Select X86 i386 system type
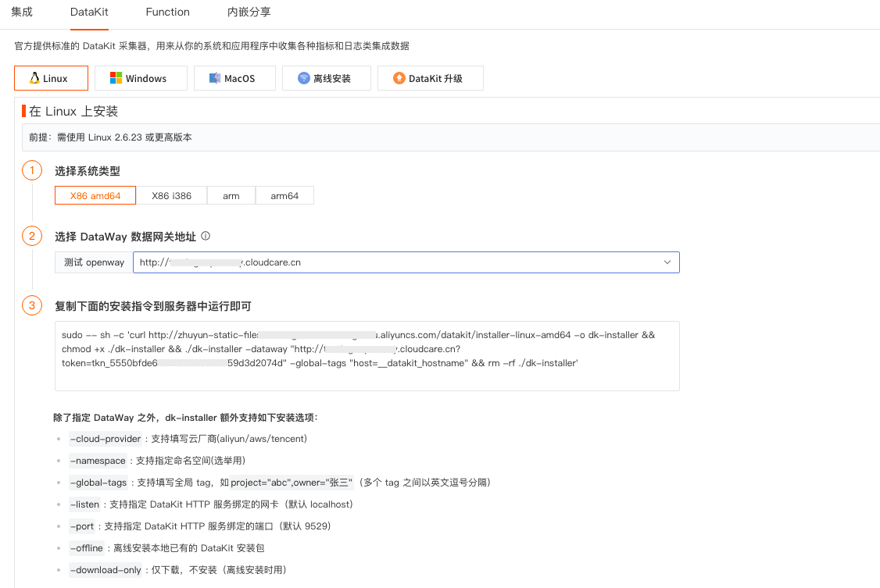The height and width of the screenshot is (588, 880). [172, 196]
